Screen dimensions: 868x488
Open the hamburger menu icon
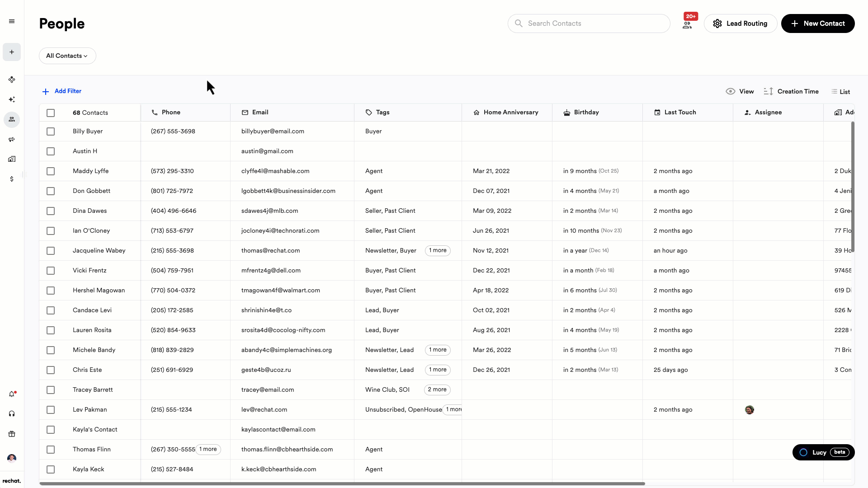[12, 21]
